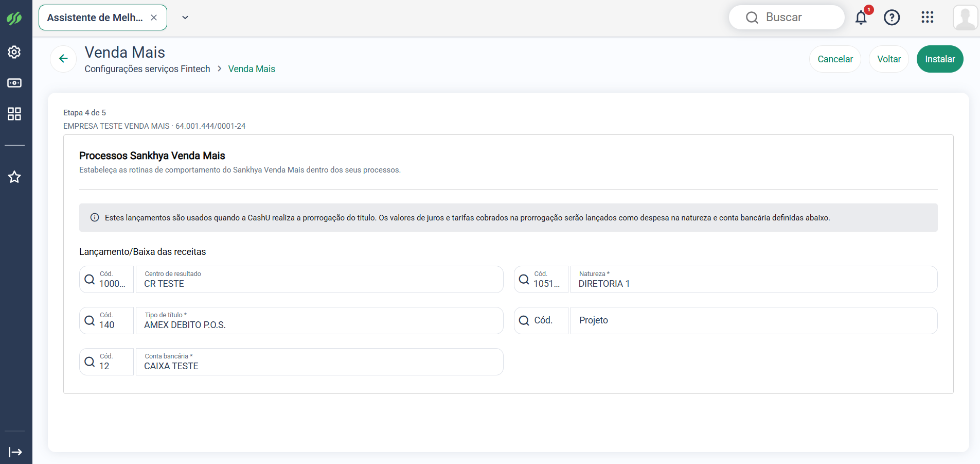Open the dashboard grid icon in sidebar
The height and width of the screenshot is (464, 980).
[x=14, y=114]
